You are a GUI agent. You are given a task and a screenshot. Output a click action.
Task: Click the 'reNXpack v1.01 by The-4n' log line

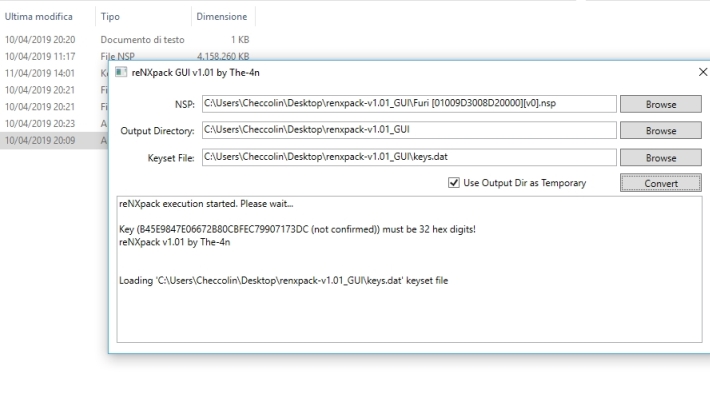click(x=174, y=242)
